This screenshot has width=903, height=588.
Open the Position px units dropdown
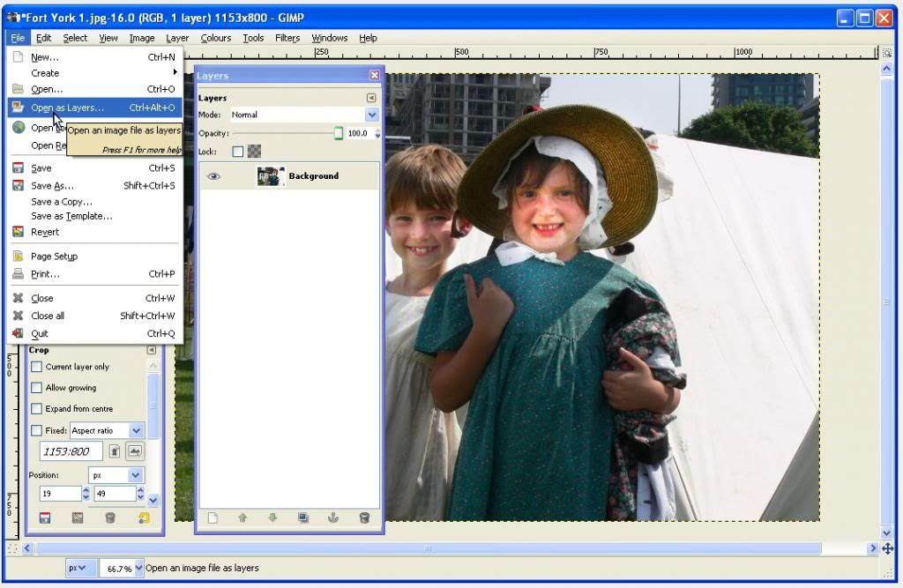(x=116, y=475)
